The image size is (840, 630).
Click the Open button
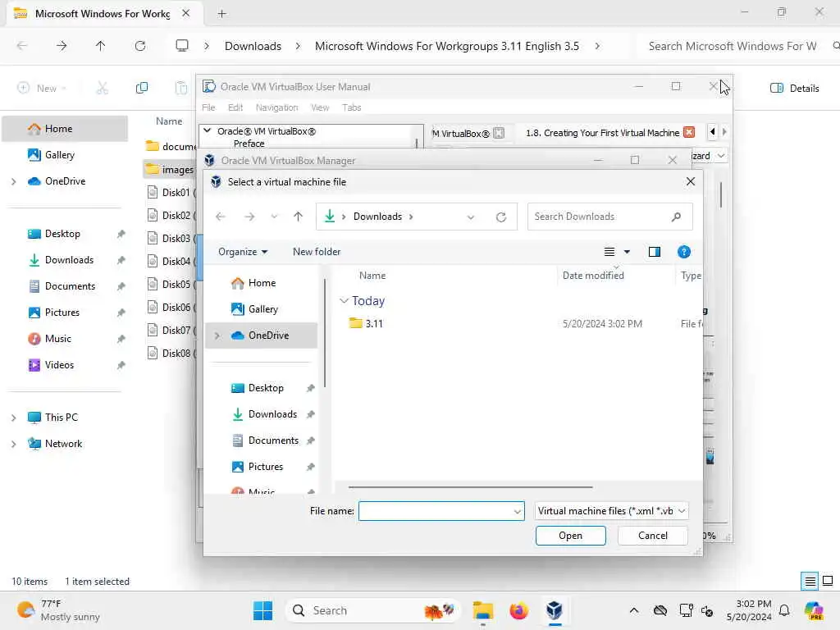(x=571, y=536)
